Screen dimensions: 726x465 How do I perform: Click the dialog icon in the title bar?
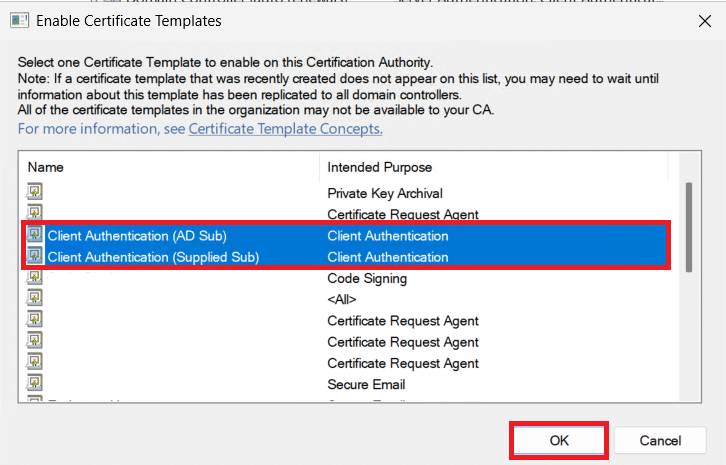19,20
